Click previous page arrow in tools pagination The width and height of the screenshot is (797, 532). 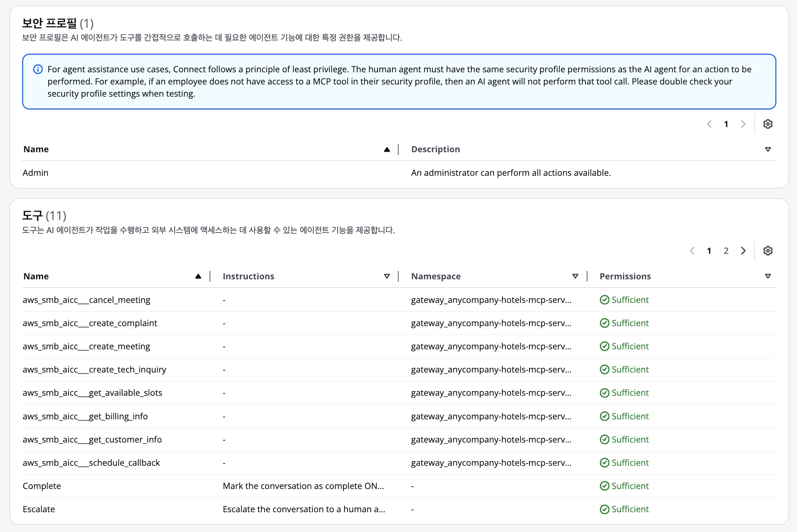[692, 251]
